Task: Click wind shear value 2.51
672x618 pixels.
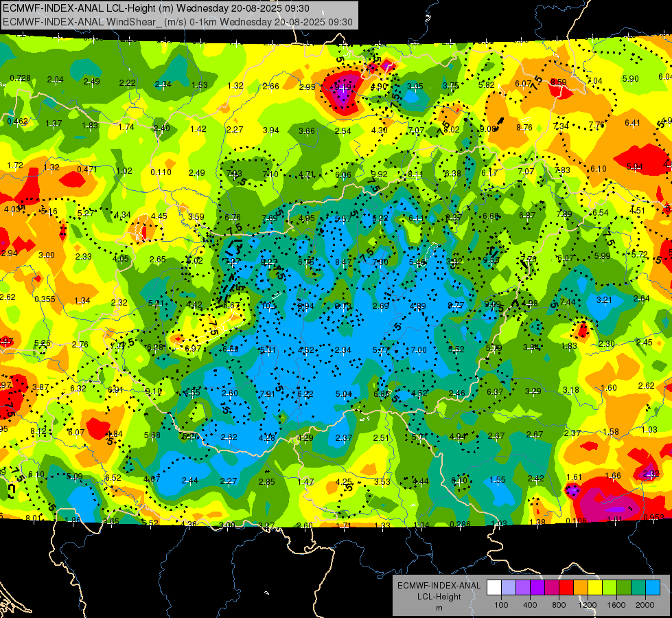Action: (381, 438)
